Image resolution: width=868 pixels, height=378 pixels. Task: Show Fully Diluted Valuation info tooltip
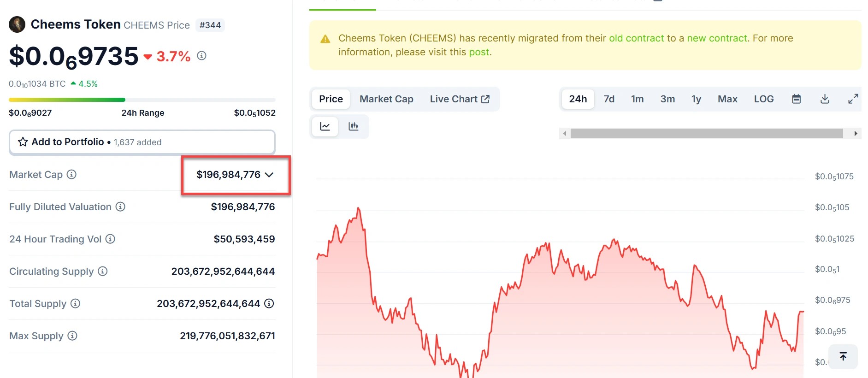click(120, 207)
